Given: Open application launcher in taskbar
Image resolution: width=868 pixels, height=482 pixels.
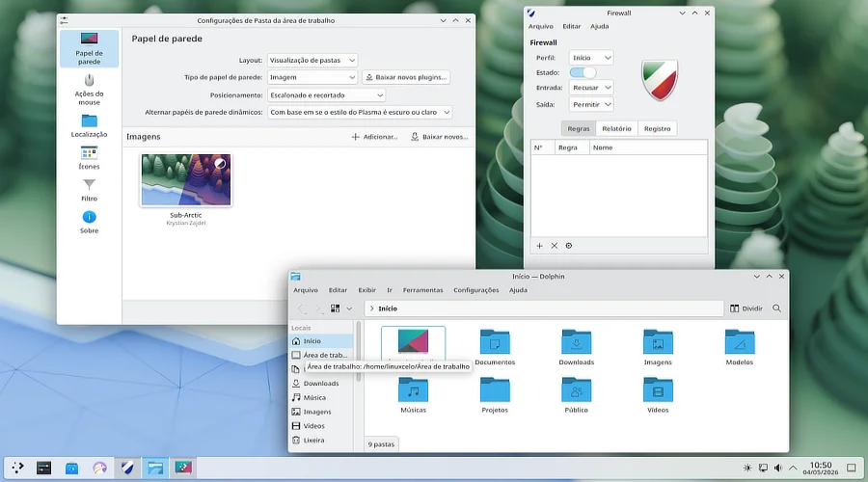Looking at the screenshot, I should point(17,468).
